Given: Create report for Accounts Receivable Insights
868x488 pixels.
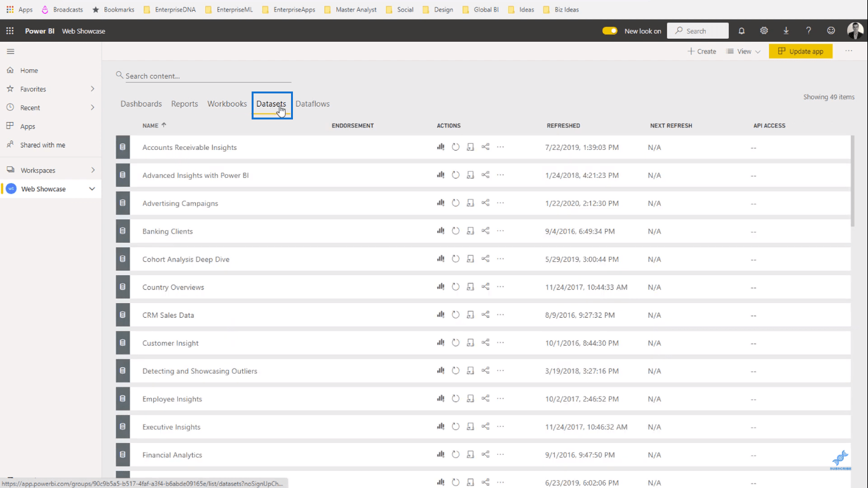Looking at the screenshot, I should (440, 147).
